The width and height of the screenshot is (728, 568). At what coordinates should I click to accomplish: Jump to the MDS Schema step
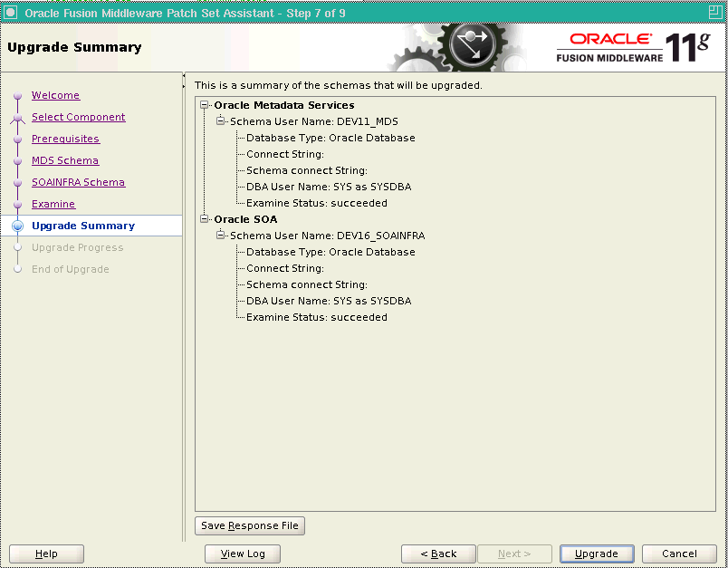click(65, 160)
